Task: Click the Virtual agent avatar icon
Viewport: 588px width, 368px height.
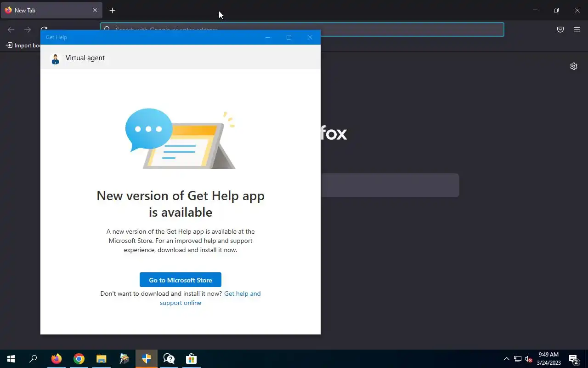Action: point(55,58)
